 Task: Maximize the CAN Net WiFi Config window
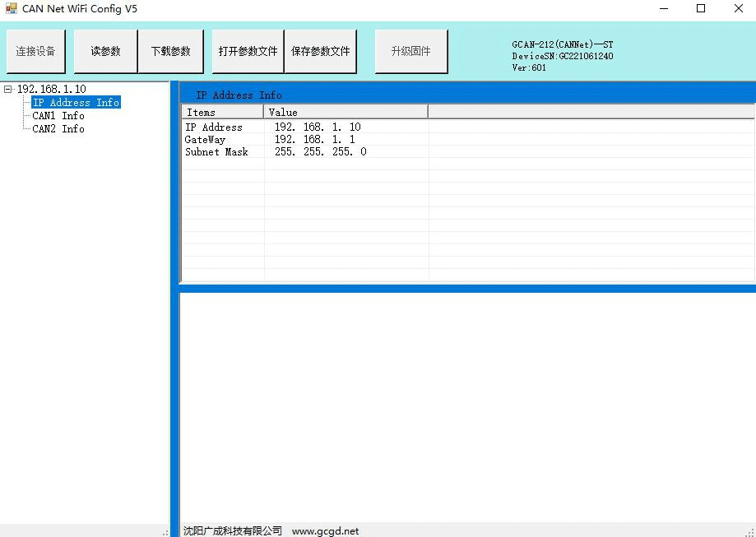701,9
